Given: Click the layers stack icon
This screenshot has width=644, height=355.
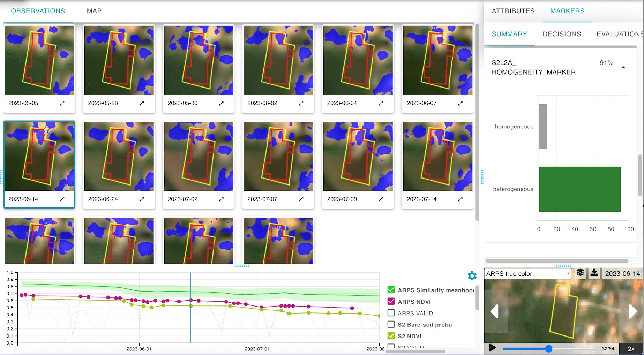Looking at the screenshot, I should tap(580, 273).
